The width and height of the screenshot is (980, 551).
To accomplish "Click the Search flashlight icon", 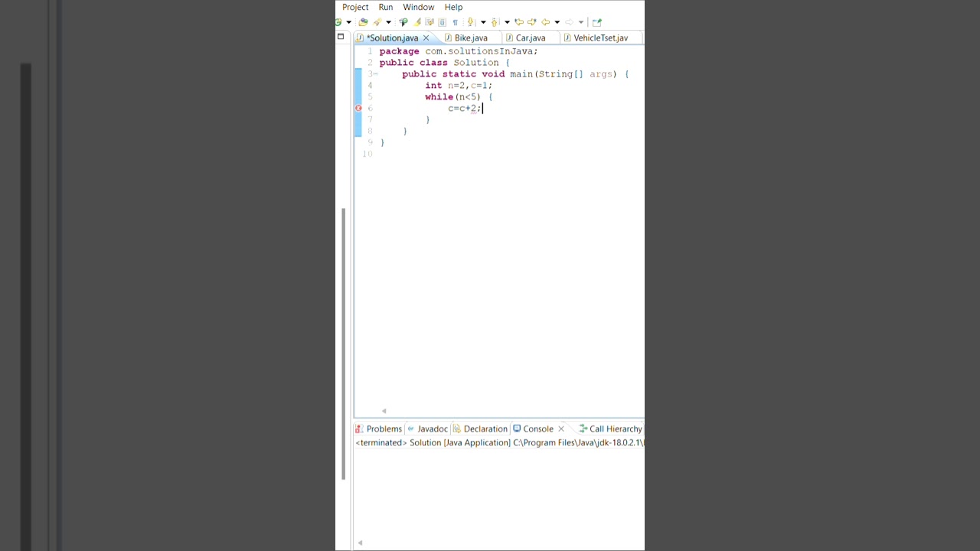I will 403,22.
